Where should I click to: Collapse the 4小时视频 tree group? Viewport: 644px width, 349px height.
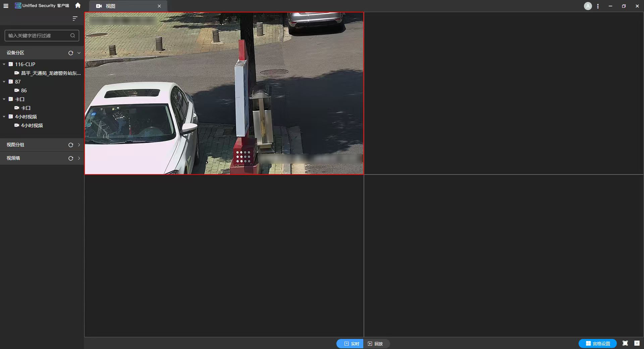pos(4,117)
